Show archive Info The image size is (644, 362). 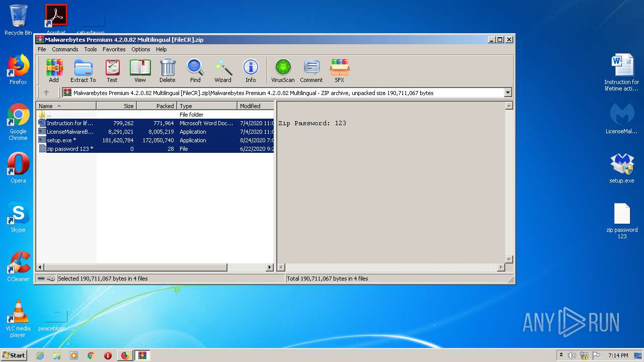click(251, 70)
